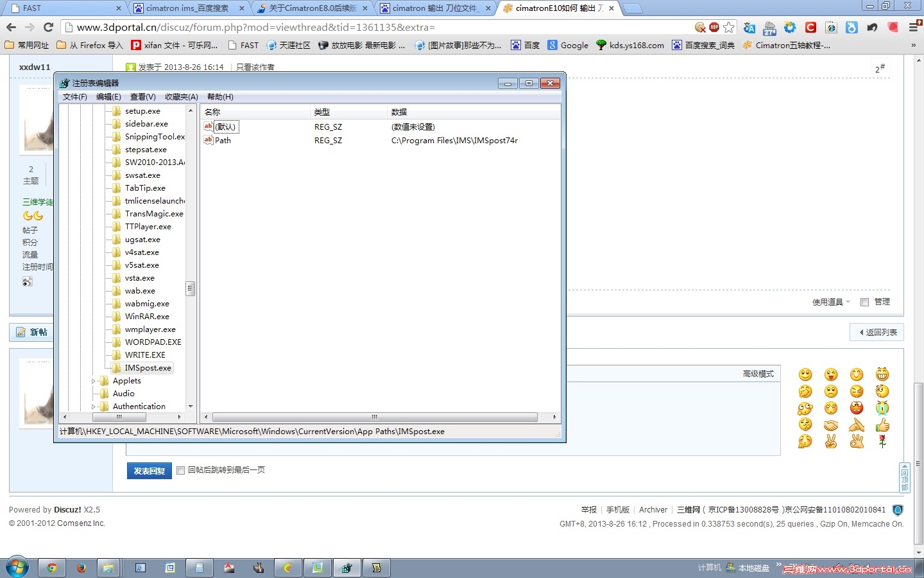Insert the rose emoticon
Viewport: 924px width, 578px height.
pyautogui.click(x=882, y=441)
